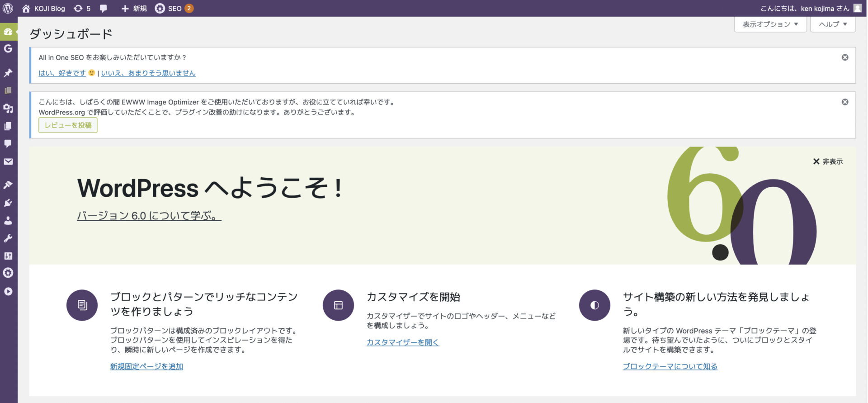Click the WordPress logo in the admin bar
Image resolution: width=868 pixels, height=403 pixels.
point(8,8)
